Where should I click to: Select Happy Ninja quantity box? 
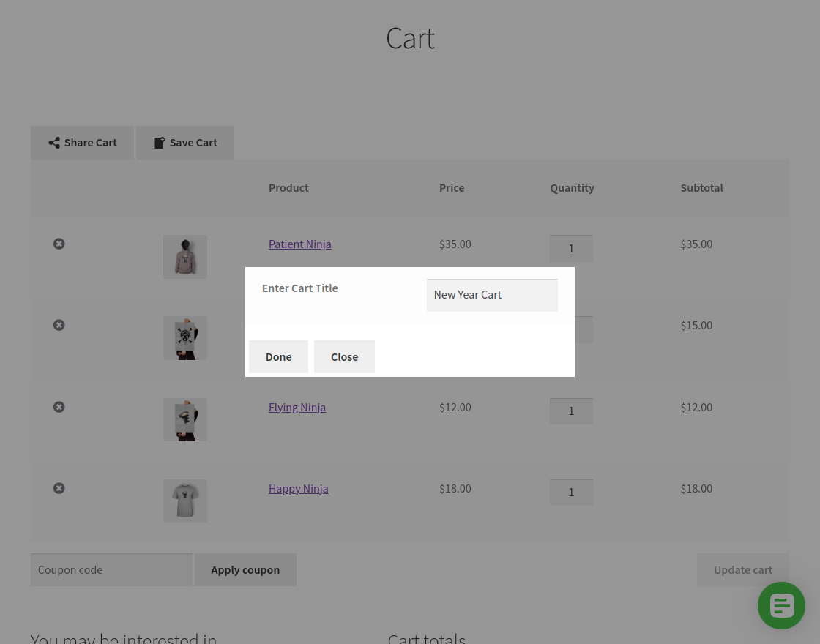pyautogui.click(x=571, y=492)
